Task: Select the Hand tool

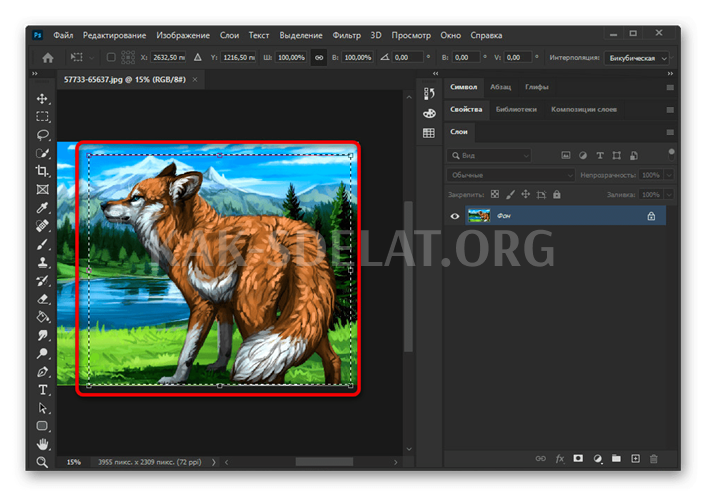Action: [x=42, y=444]
